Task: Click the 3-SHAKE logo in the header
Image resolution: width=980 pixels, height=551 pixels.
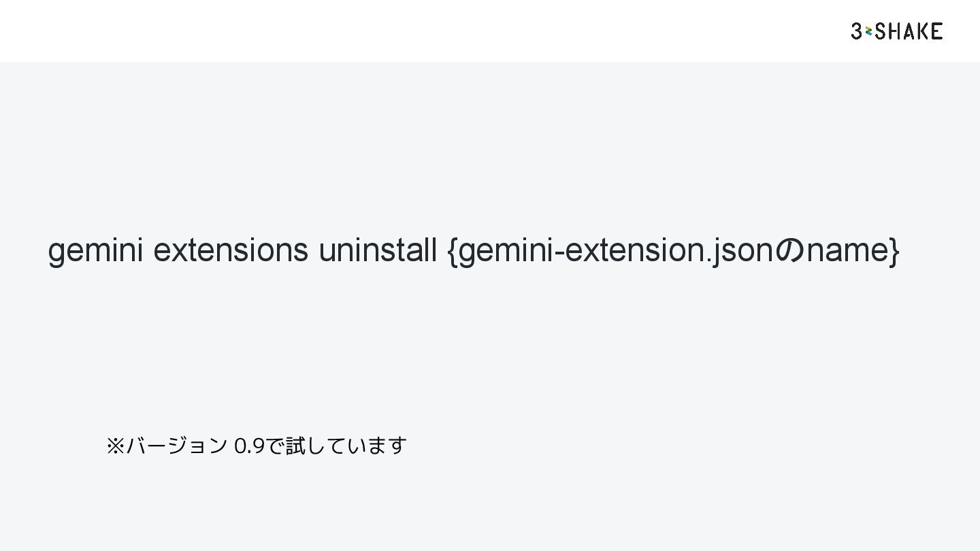Action: (896, 31)
